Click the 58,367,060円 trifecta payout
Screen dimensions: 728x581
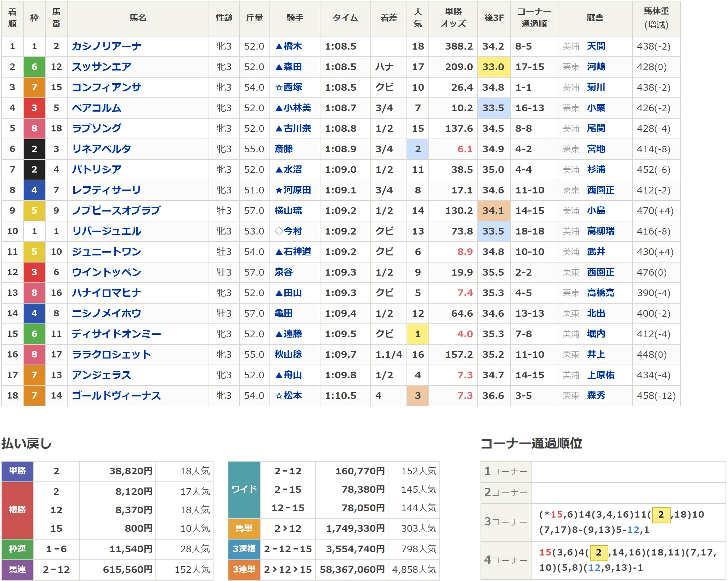tap(352, 570)
